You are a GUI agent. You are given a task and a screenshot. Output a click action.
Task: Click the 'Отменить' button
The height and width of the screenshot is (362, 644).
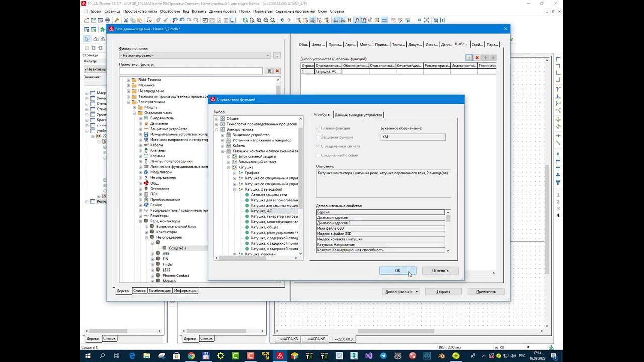440,270
